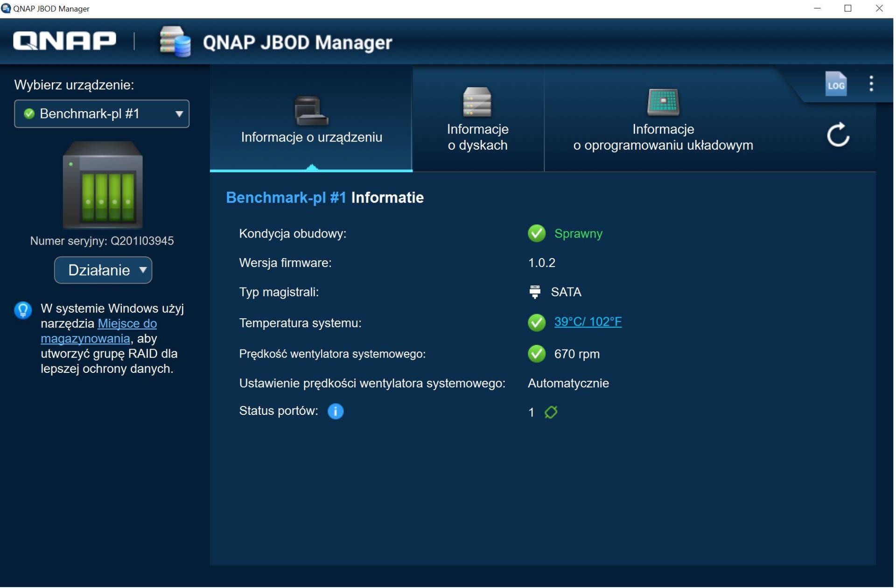896x588 pixels.
Task: Click the Wersja firmware label
Action: click(x=286, y=263)
